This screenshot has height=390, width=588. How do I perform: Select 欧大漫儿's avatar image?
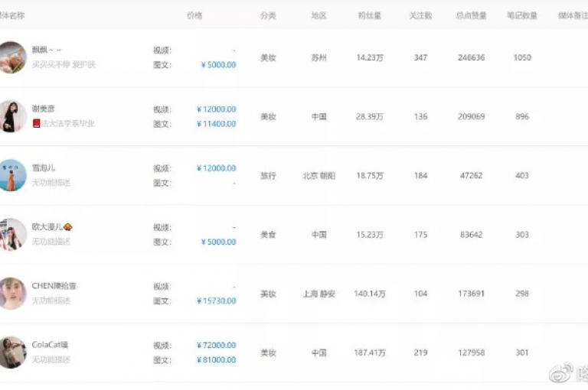(x=12, y=235)
